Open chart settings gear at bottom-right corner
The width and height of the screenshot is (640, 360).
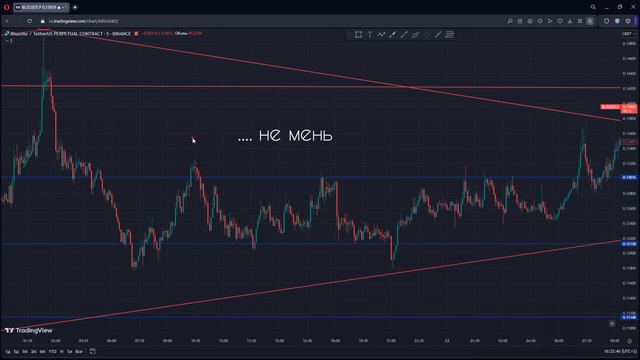point(629,340)
